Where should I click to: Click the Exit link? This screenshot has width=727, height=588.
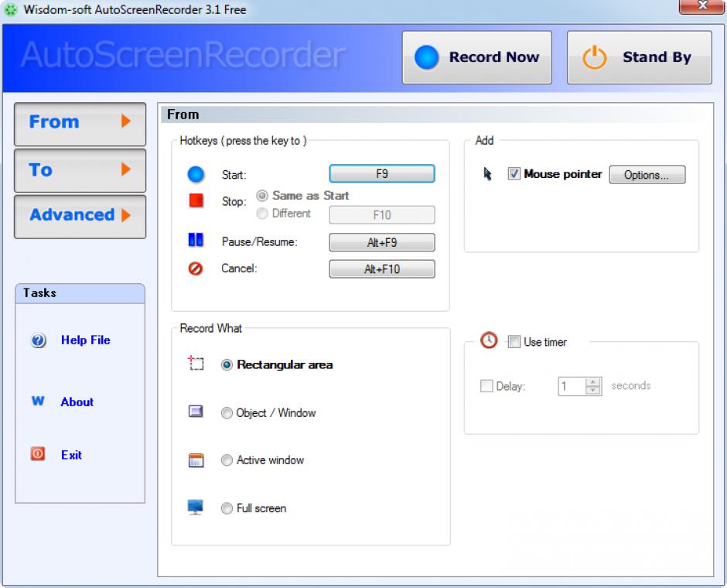71,455
